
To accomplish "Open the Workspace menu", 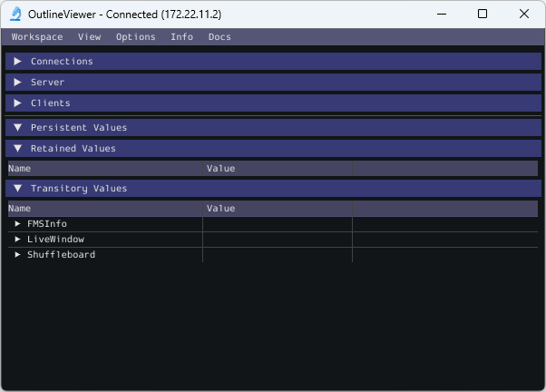I will tap(37, 37).
